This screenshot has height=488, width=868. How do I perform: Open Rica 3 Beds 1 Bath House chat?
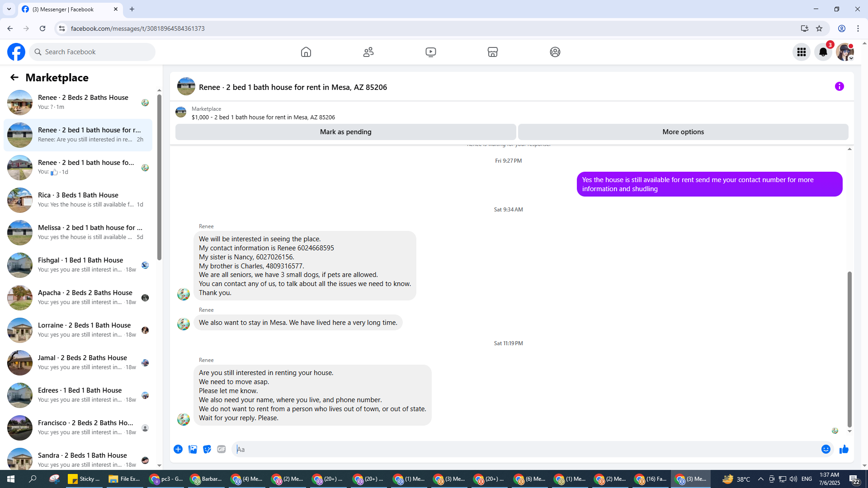[78, 200]
